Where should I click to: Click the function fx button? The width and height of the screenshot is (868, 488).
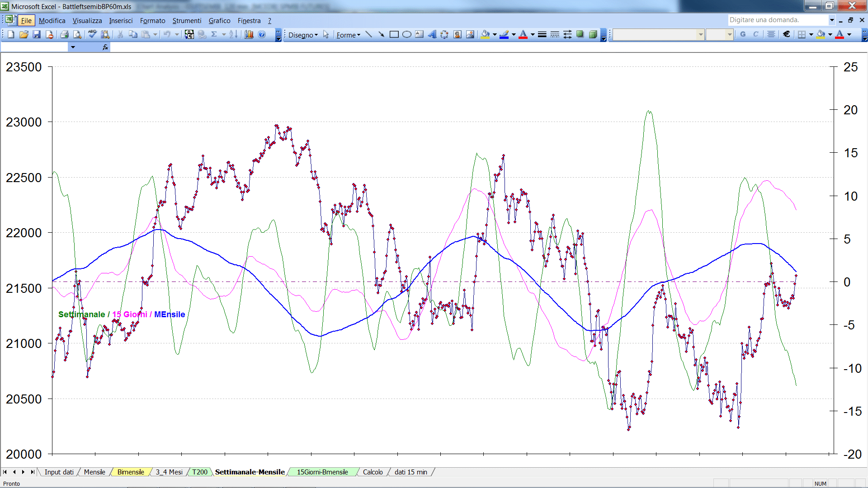(105, 47)
